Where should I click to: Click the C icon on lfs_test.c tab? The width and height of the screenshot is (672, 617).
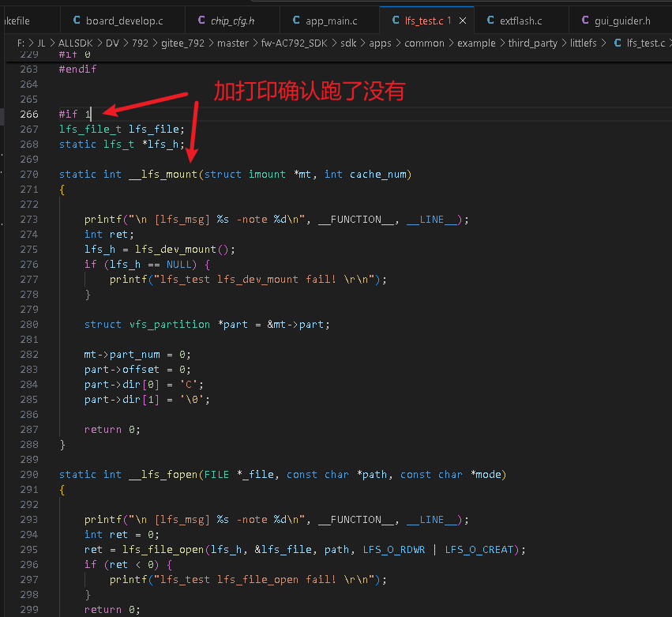(x=396, y=21)
